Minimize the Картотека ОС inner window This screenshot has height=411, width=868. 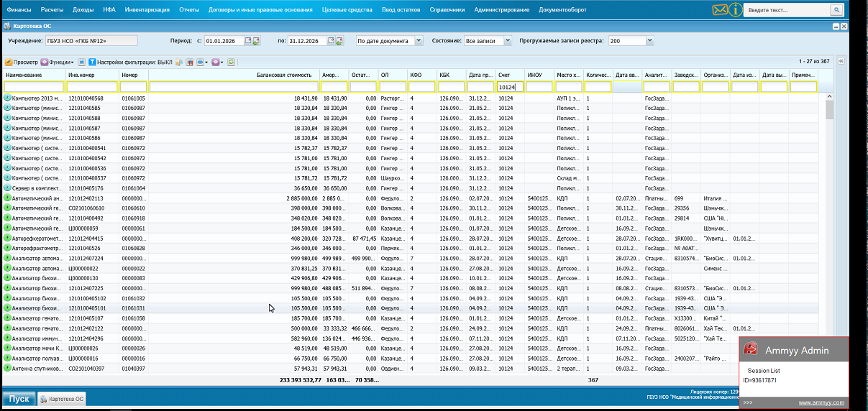pos(836,26)
